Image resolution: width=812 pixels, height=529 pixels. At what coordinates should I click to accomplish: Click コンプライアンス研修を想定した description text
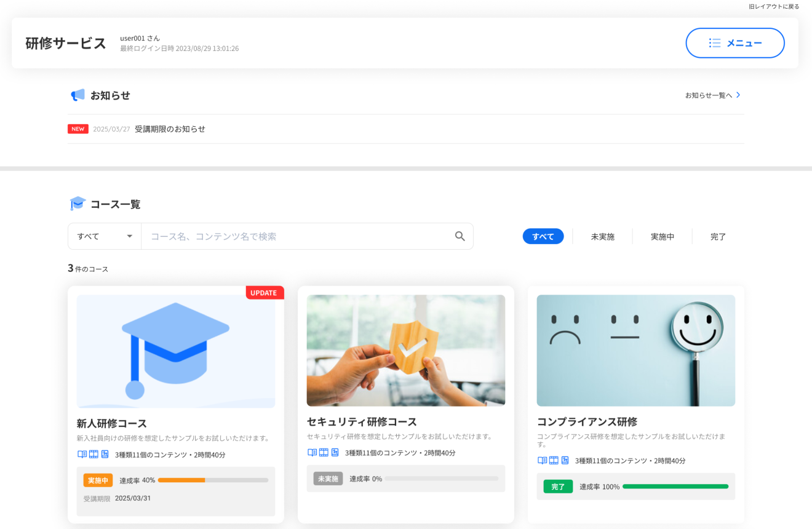[x=631, y=440]
